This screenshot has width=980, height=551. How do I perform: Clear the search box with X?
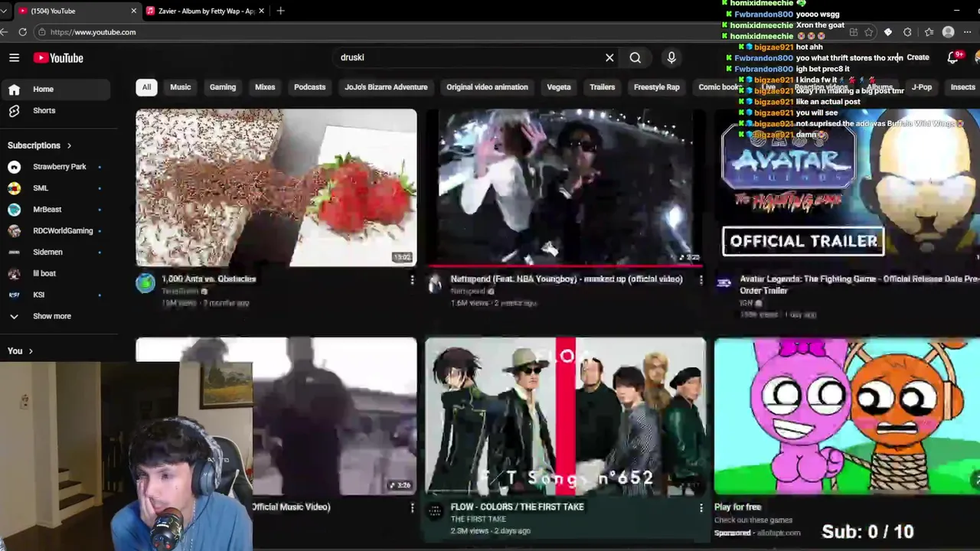click(609, 57)
